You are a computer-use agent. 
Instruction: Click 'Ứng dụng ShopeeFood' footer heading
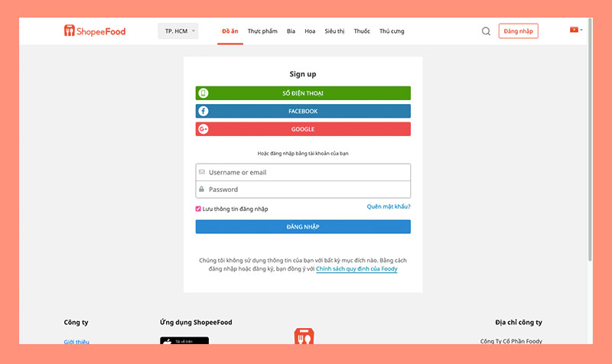click(196, 322)
